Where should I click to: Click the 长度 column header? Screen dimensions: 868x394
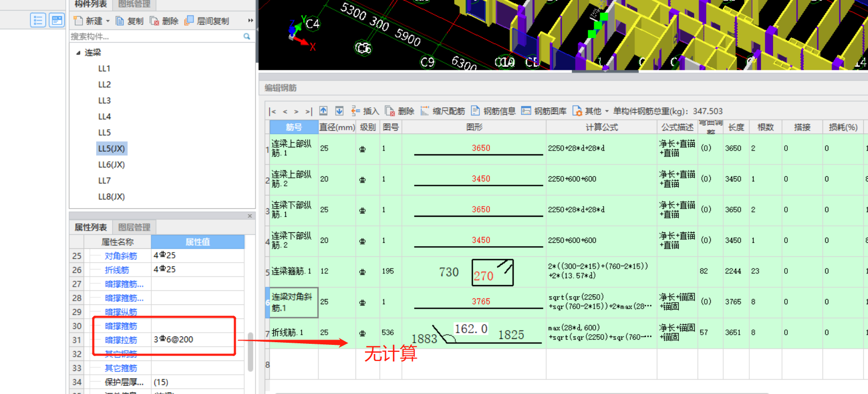tap(737, 127)
